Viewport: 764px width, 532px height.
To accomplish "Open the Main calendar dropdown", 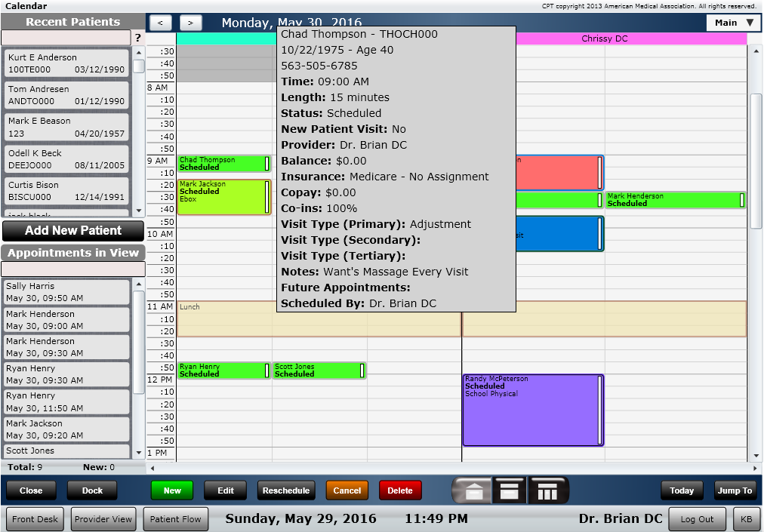I will click(x=733, y=23).
